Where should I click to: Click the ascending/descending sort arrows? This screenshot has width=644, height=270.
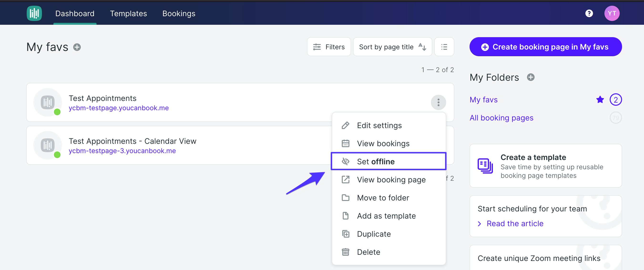(422, 47)
